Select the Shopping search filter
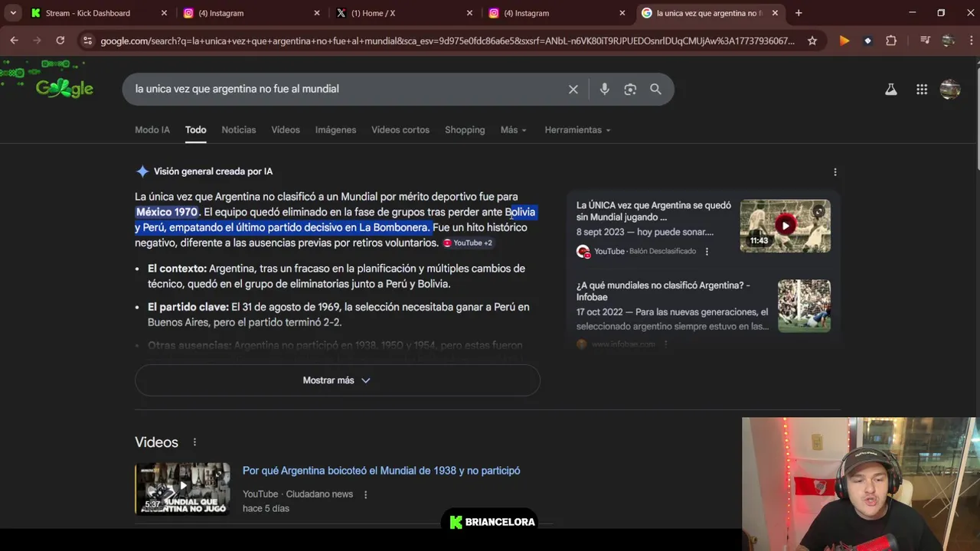980x551 pixels. (x=465, y=130)
